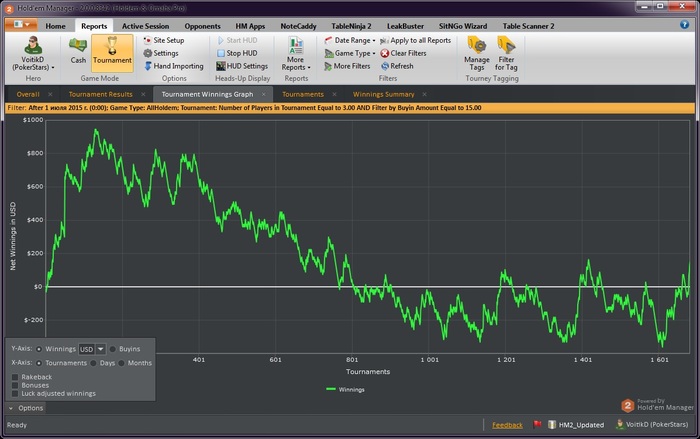Close the Winnings Summary tab
This screenshot has width=700, height=439.
click(425, 94)
